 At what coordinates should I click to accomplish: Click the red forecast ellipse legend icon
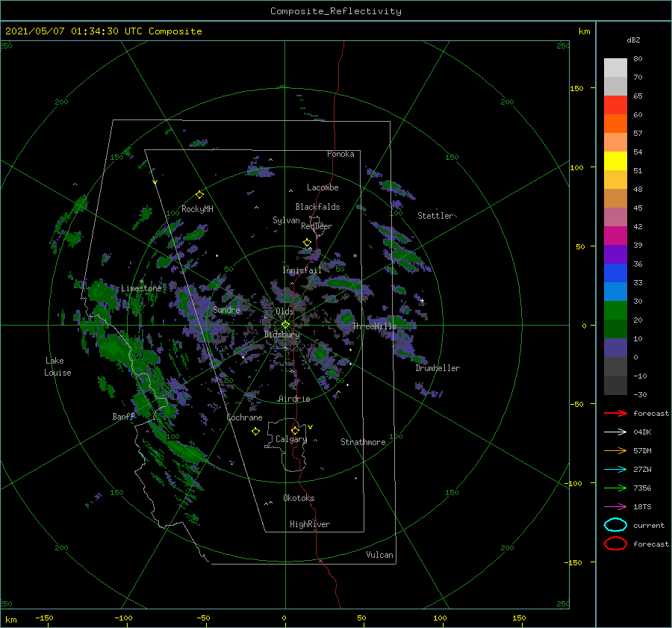(615, 544)
